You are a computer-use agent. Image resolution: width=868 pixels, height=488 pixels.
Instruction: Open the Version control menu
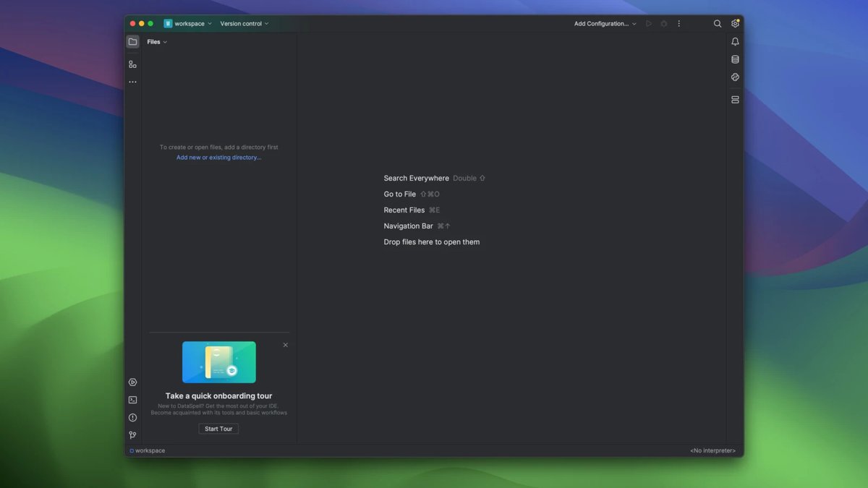244,23
